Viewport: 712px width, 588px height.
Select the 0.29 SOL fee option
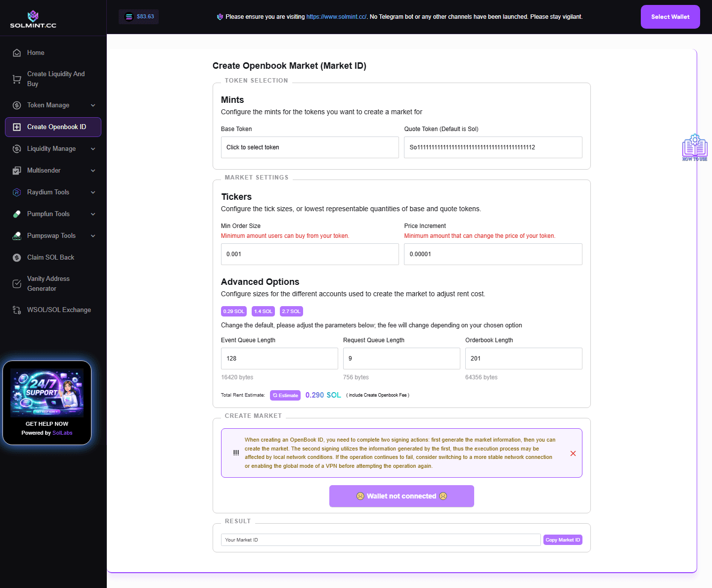(233, 311)
